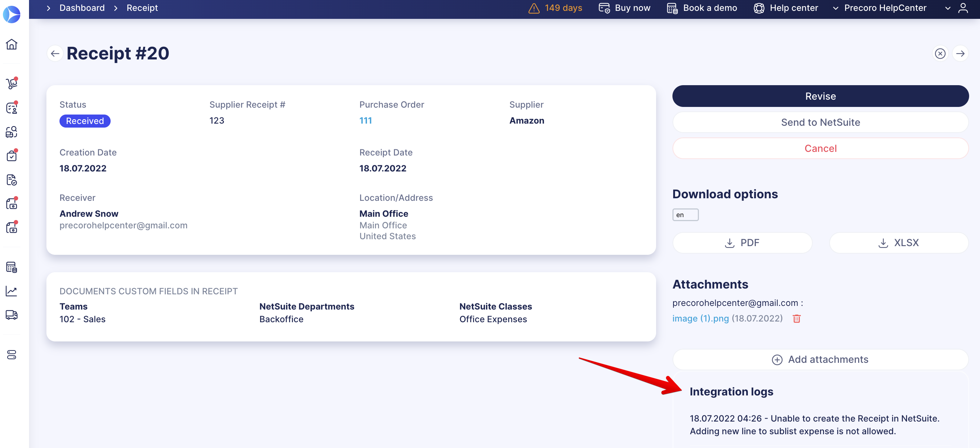
Task: Go to next receipt arrow
Action: (960, 54)
